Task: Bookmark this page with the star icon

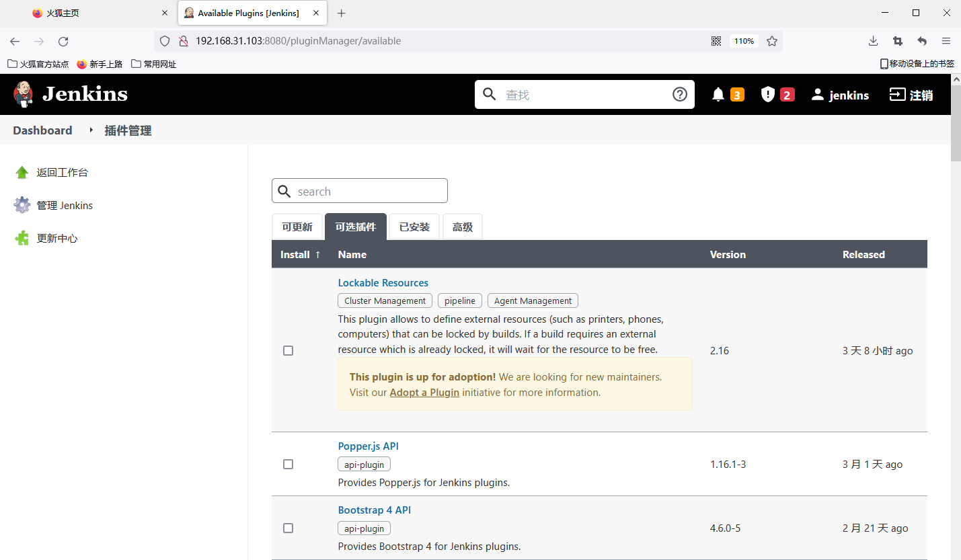Action: [x=772, y=41]
